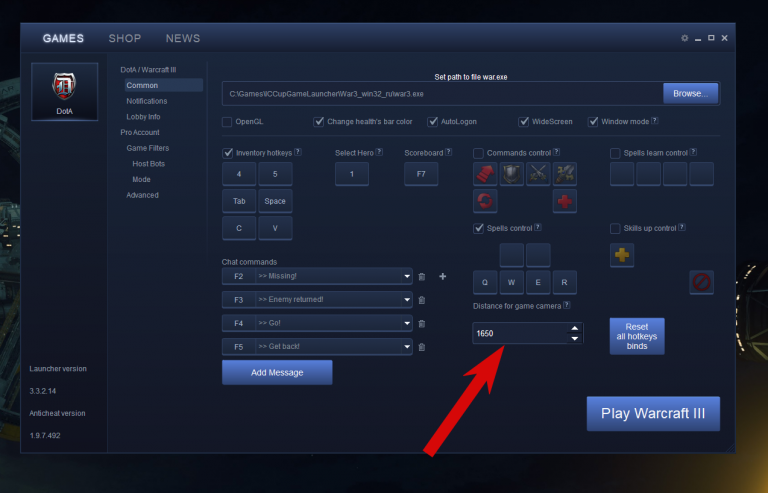Viewport: 768px width, 493px height.
Task: Delete the F2 Missing chat command
Action: pos(422,277)
